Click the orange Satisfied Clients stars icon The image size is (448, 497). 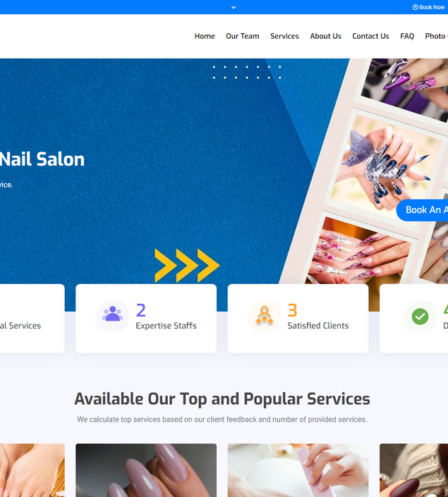coord(265,316)
